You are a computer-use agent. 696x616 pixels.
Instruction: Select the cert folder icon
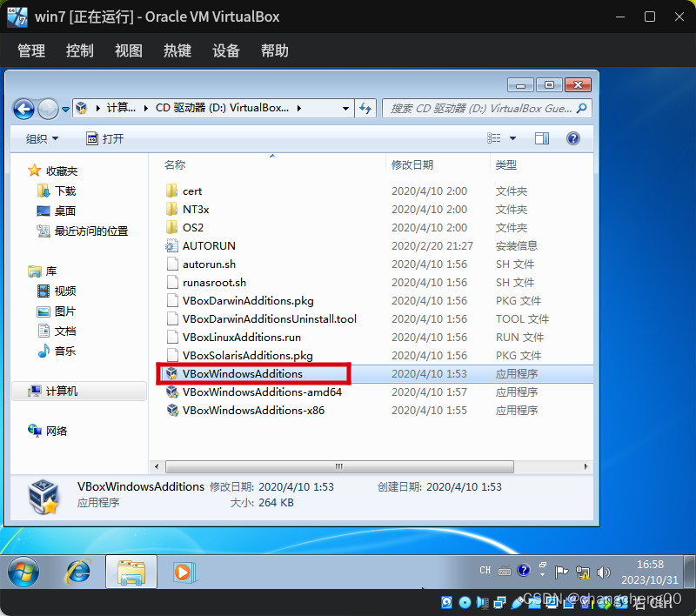(x=171, y=191)
